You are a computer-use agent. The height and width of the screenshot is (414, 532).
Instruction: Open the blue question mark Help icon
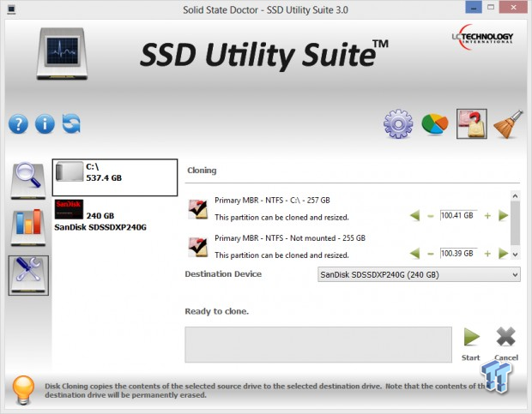pos(18,124)
